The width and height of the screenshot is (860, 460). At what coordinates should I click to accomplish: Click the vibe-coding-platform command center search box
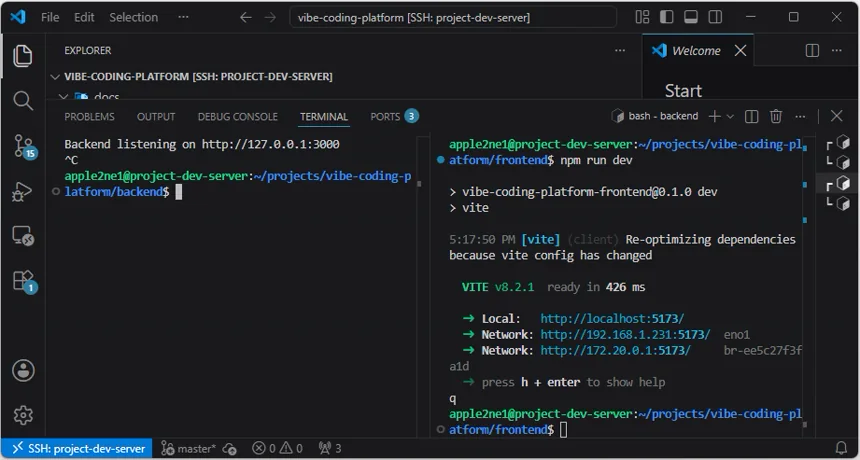453,18
